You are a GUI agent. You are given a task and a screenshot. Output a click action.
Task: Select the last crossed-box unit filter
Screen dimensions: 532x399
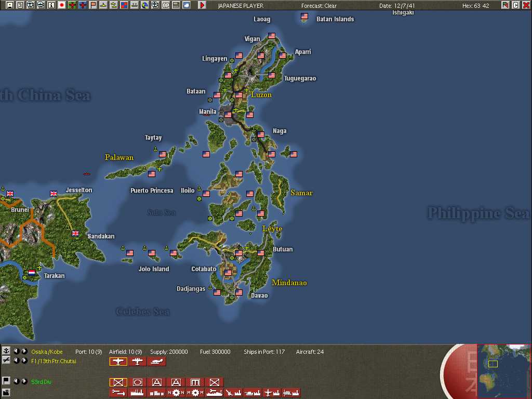[x=215, y=382]
